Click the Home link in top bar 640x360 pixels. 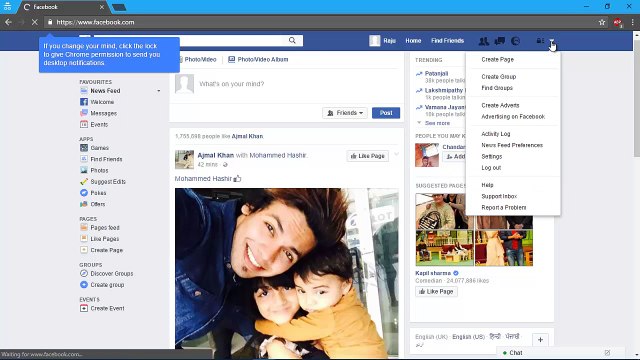[x=413, y=41]
